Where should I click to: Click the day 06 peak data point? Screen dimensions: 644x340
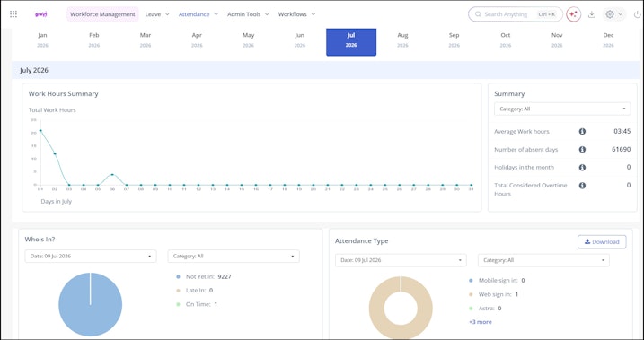coord(112,175)
